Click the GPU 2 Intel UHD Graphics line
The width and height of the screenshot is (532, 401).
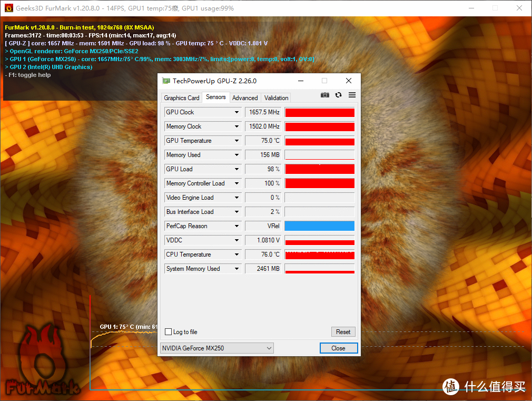click(48, 67)
